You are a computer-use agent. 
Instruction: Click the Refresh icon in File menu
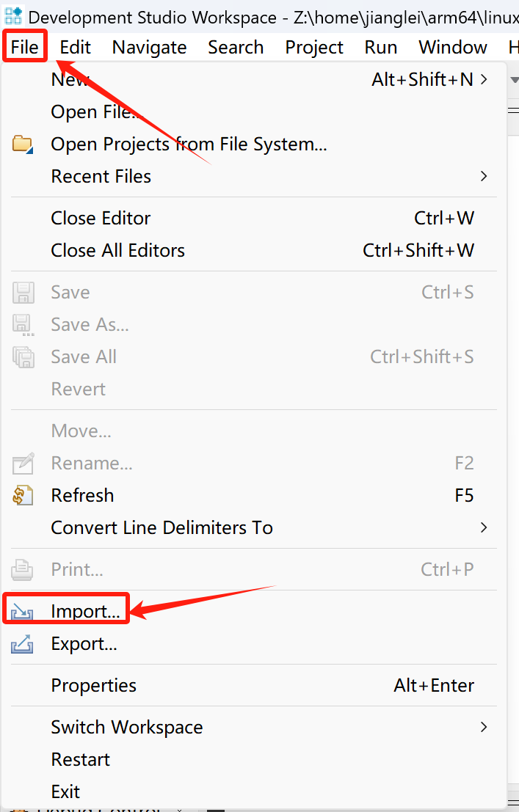click(x=23, y=495)
